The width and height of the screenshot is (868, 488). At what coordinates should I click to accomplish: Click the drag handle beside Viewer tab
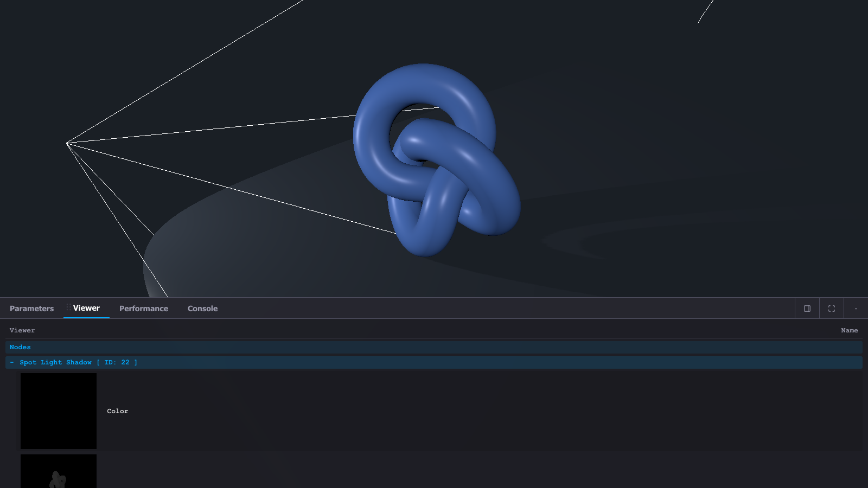point(68,307)
